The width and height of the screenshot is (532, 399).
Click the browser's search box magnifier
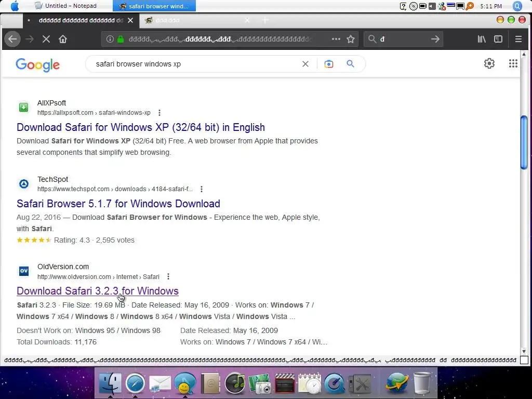pyautogui.click(x=372, y=39)
